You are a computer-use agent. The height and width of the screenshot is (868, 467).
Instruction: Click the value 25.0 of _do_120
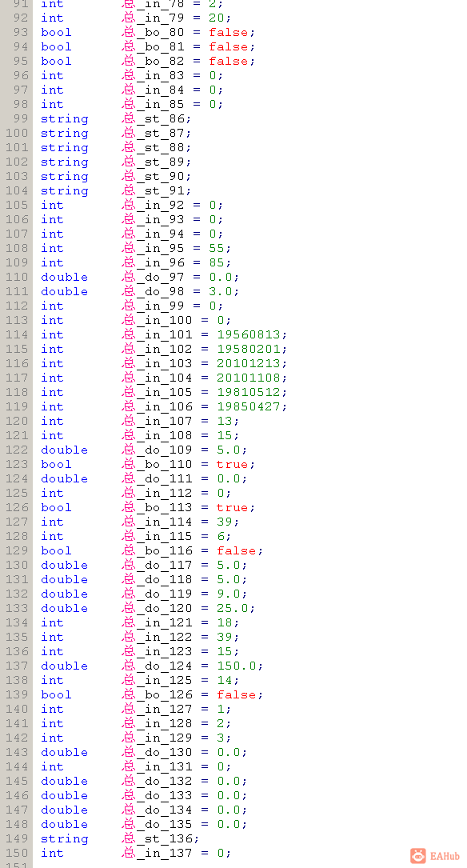click(x=233, y=608)
